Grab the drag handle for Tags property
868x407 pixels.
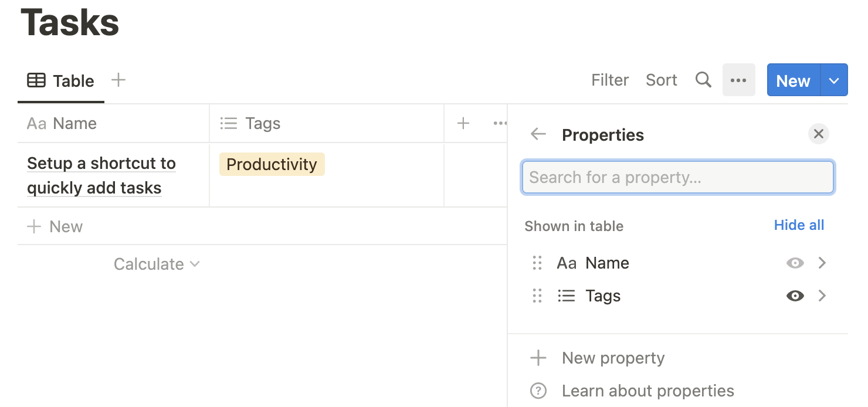point(537,296)
